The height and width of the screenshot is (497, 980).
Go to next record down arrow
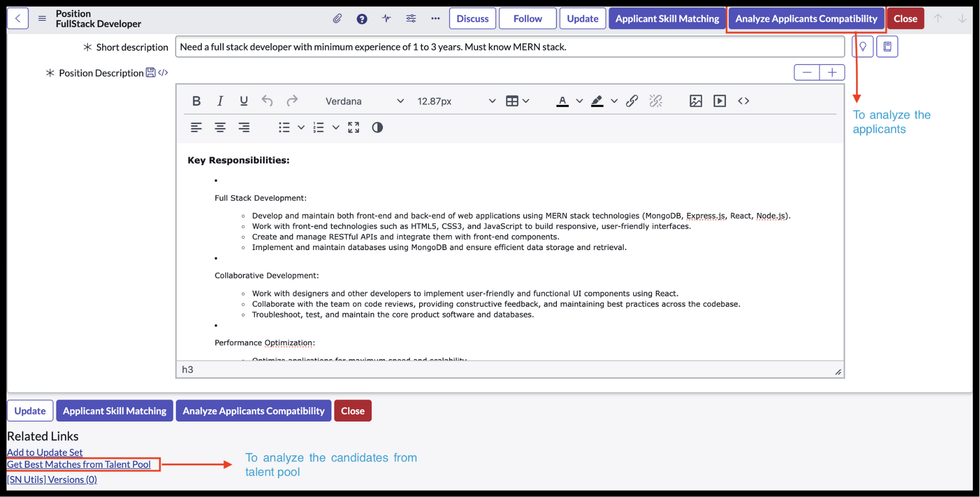coord(962,19)
